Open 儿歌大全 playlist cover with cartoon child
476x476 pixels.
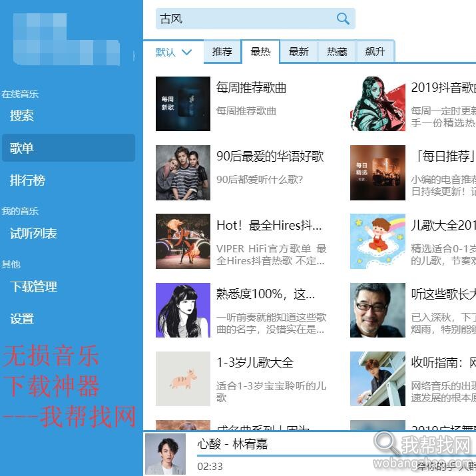377,242
